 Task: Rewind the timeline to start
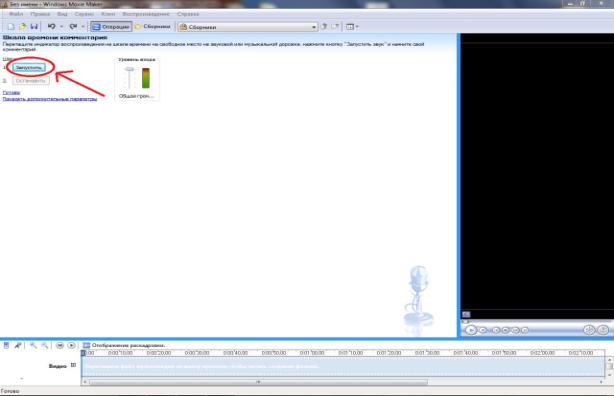(x=60, y=345)
